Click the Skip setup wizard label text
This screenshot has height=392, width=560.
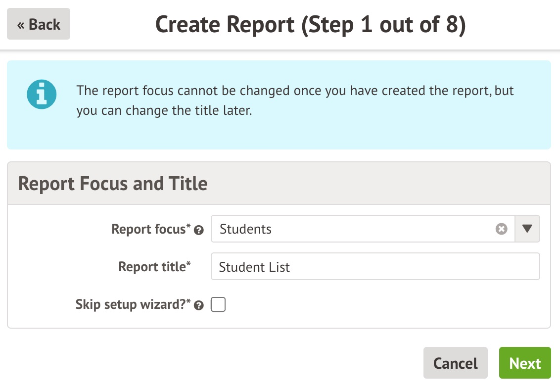(133, 304)
